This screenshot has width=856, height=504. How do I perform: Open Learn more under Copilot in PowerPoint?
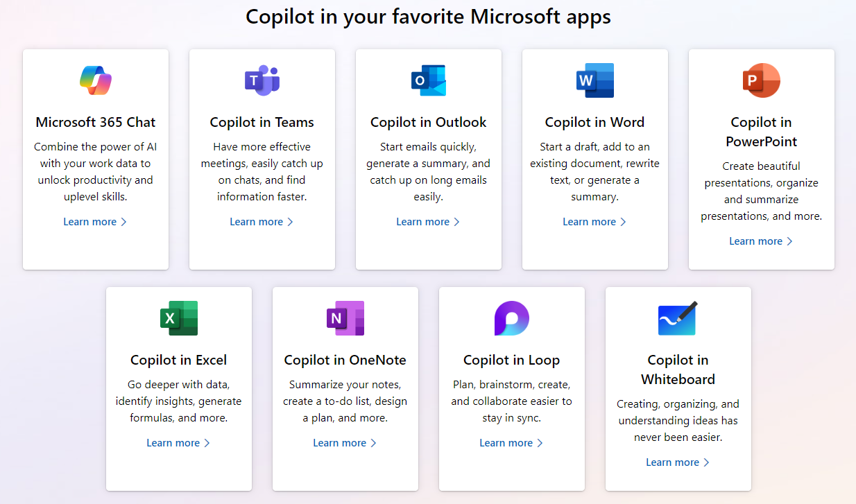[761, 241]
